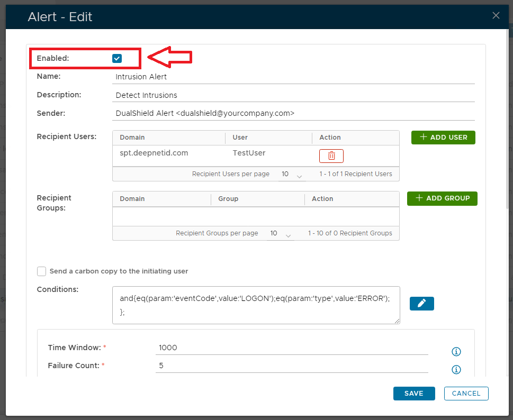Edit conditions with the pencil icon
This screenshot has width=513, height=420.
(421, 303)
